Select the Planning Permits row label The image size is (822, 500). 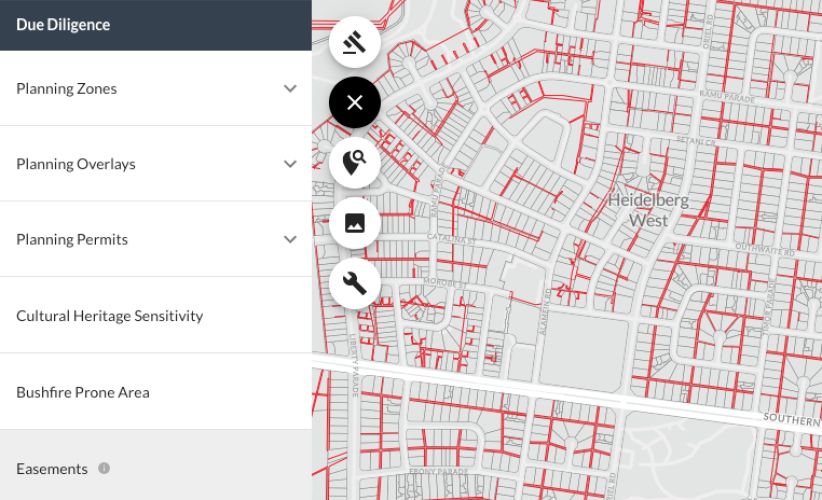72,240
